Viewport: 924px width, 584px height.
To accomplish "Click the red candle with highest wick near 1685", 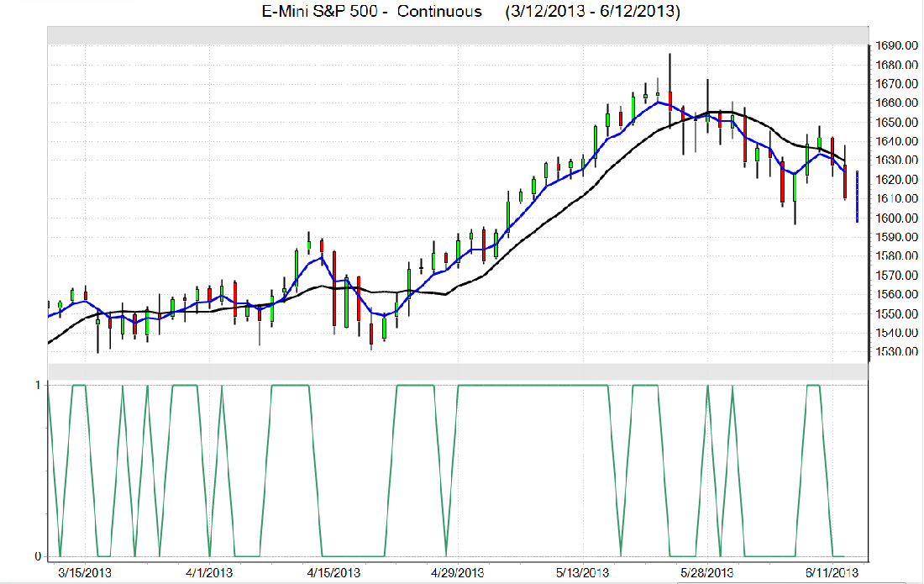I will click(x=669, y=101).
